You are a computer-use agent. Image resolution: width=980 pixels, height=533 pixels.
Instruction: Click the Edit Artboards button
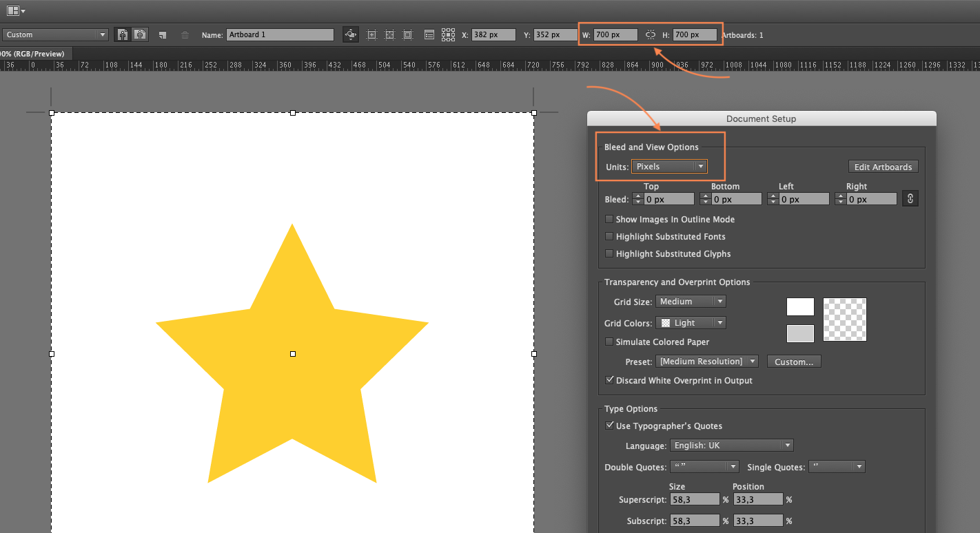883,166
